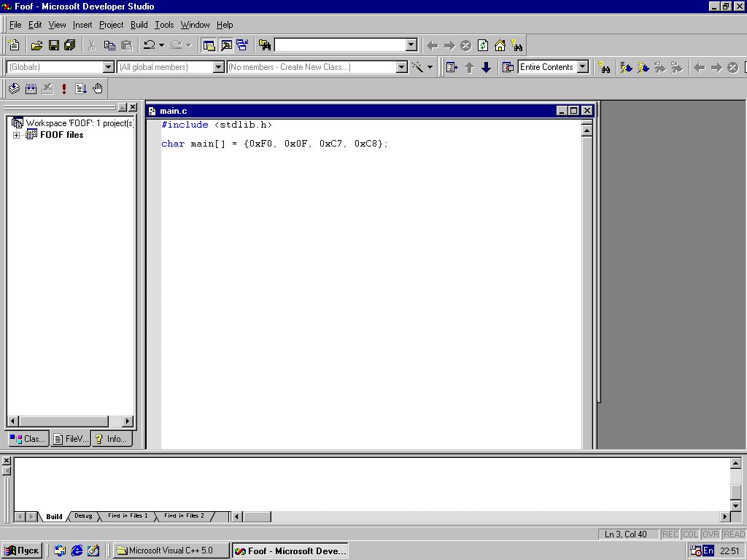Image resolution: width=747 pixels, height=560 pixels.
Task: Click the Paste clipboard icon
Action: (127, 45)
